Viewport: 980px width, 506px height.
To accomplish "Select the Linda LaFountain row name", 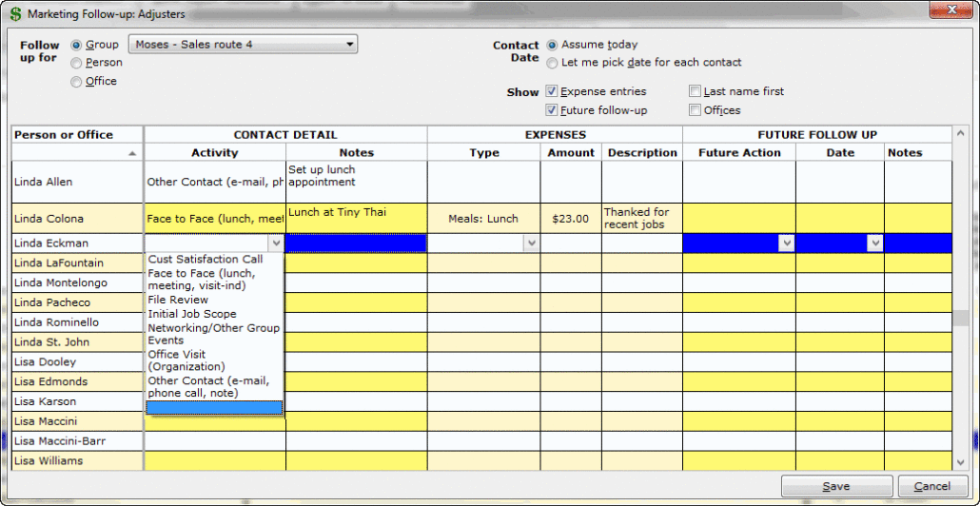I will tap(59, 263).
